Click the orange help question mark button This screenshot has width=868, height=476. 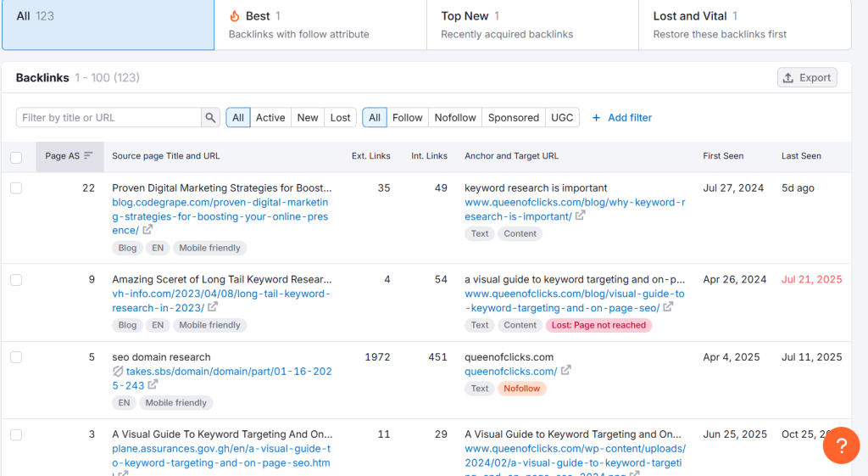point(841,445)
